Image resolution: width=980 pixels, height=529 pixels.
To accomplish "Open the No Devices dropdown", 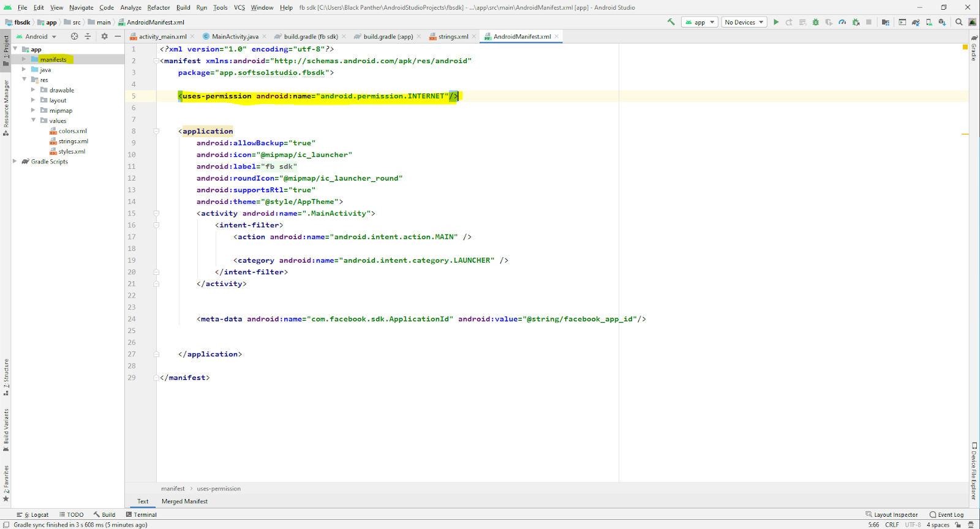I will [744, 22].
